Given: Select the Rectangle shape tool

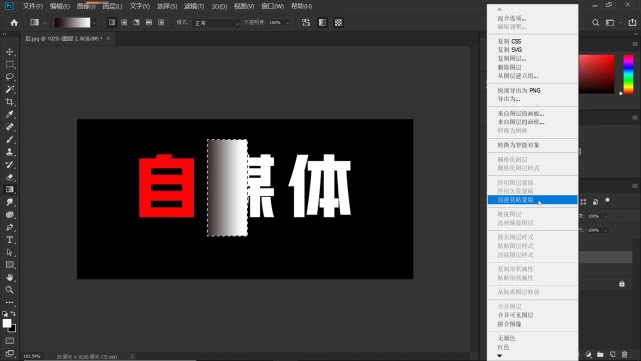Looking at the screenshot, I should point(10,265).
